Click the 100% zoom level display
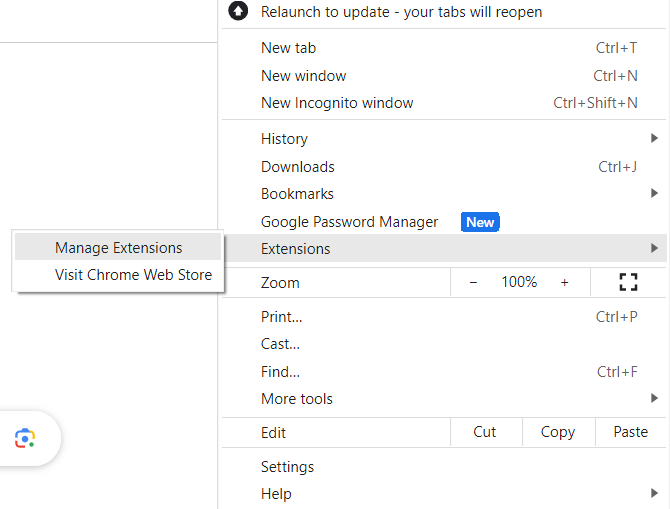This screenshot has width=670, height=509. (519, 282)
